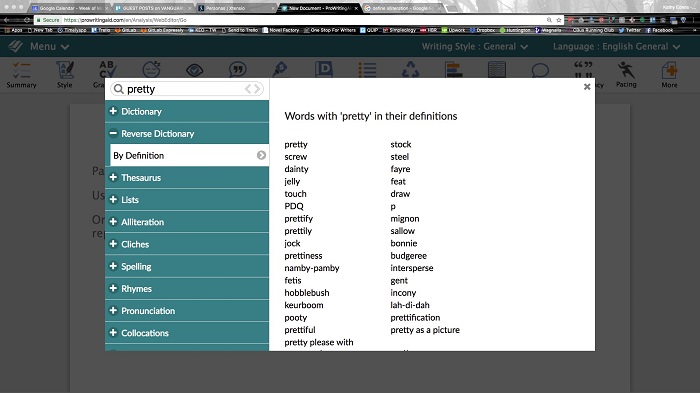Click the magnifier icon in search box
700x393 pixels.
point(118,89)
